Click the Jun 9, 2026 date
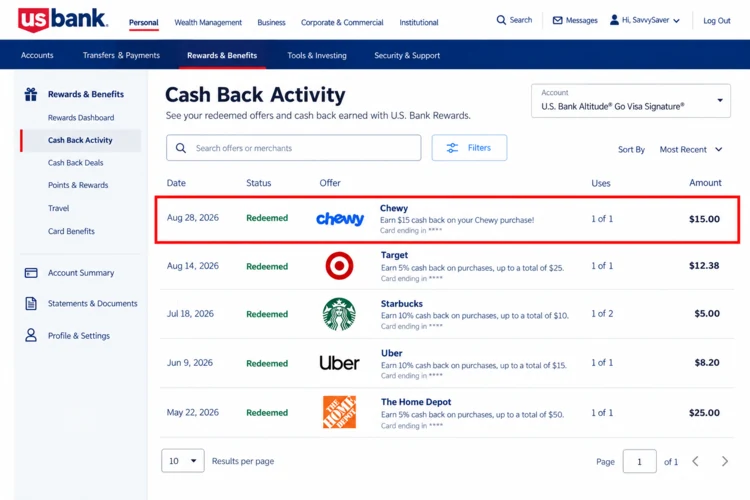Viewport: 750px width, 500px height. [189, 363]
